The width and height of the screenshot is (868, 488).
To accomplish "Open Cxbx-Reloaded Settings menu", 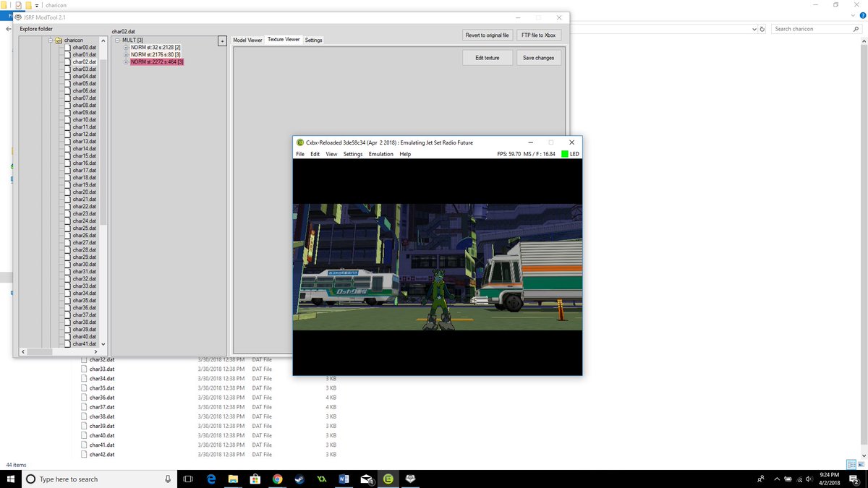I will [353, 154].
